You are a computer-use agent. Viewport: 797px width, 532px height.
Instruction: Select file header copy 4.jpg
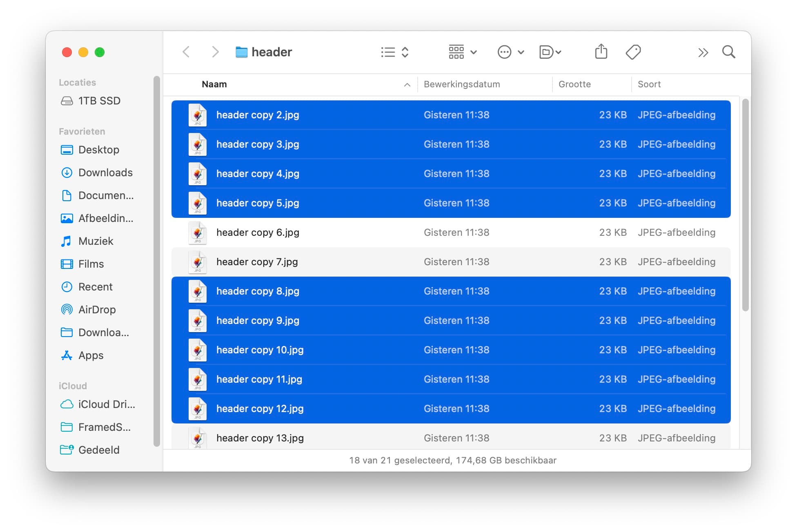click(x=451, y=174)
